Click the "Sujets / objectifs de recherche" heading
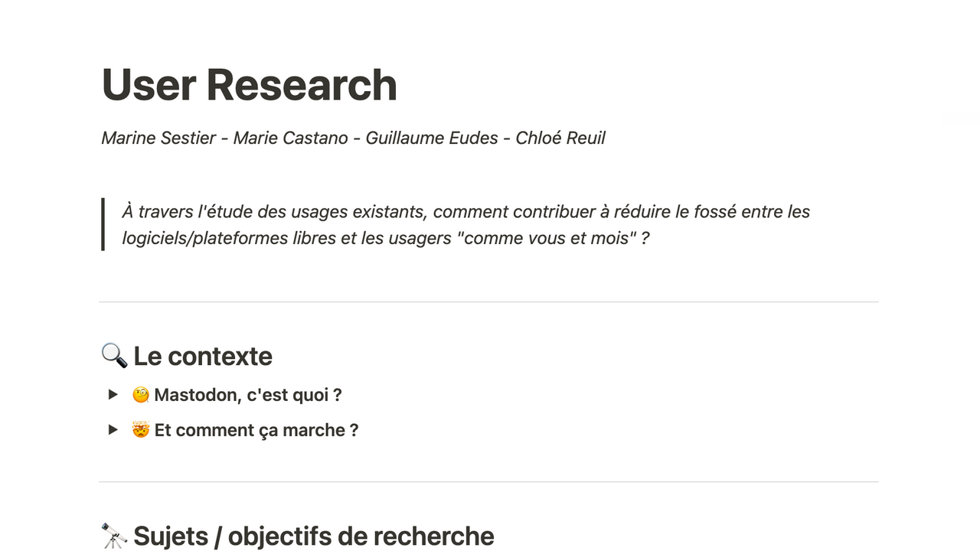Screen dimensions: 980x551 click(313, 536)
